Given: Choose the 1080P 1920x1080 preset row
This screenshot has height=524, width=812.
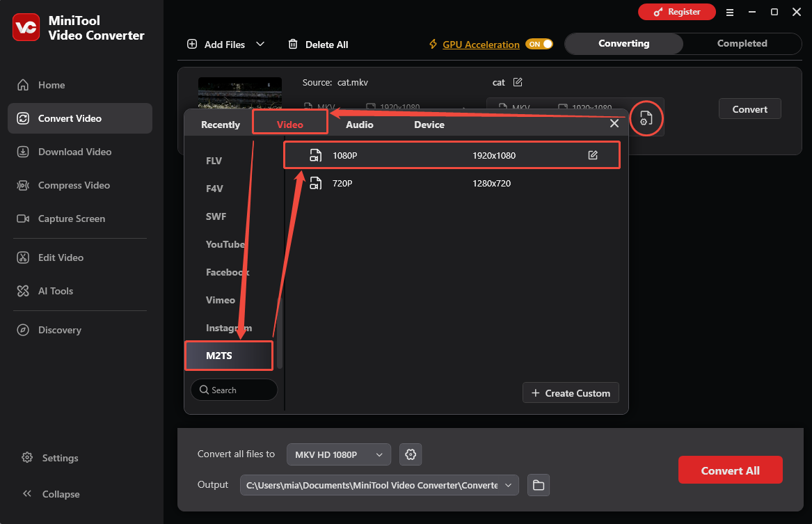Looking at the screenshot, I should coord(452,155).
